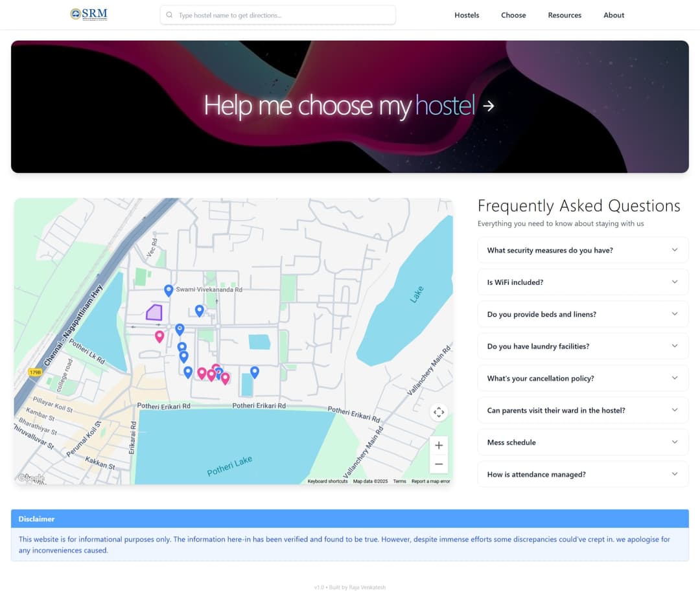
Task: Select the purple highlighted building on the map
Action: pyautogui.click(x=154, y=313)
